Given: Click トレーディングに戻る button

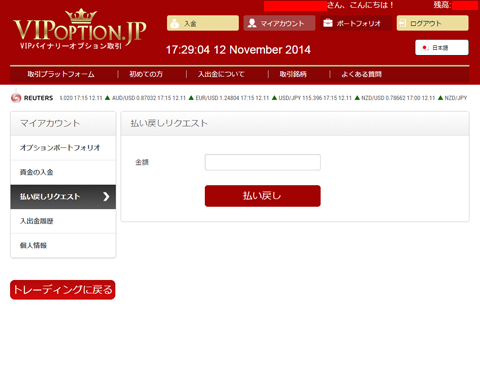Looking at the screenshot, I should [x=63, y=290].
